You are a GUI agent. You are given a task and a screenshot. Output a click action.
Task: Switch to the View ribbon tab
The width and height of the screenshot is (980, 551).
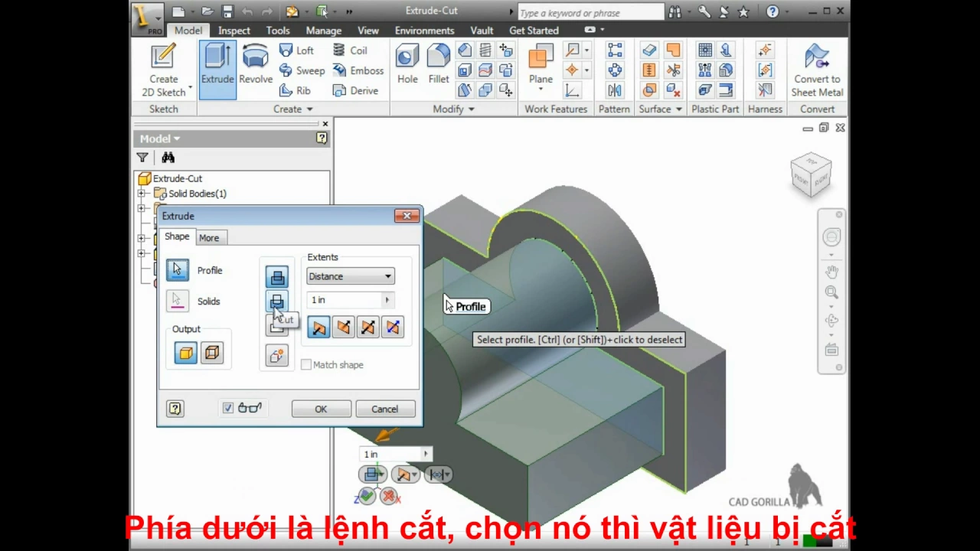pos(368,31)
